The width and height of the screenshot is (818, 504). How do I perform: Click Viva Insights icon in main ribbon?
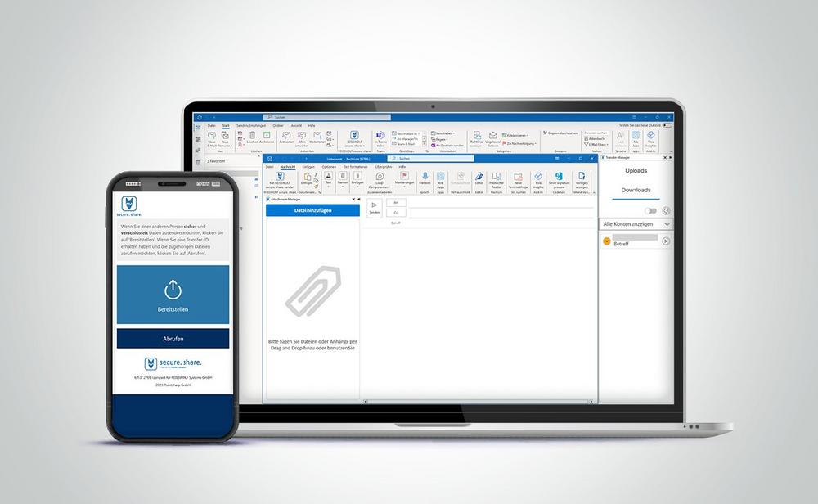tap(651, 136)
